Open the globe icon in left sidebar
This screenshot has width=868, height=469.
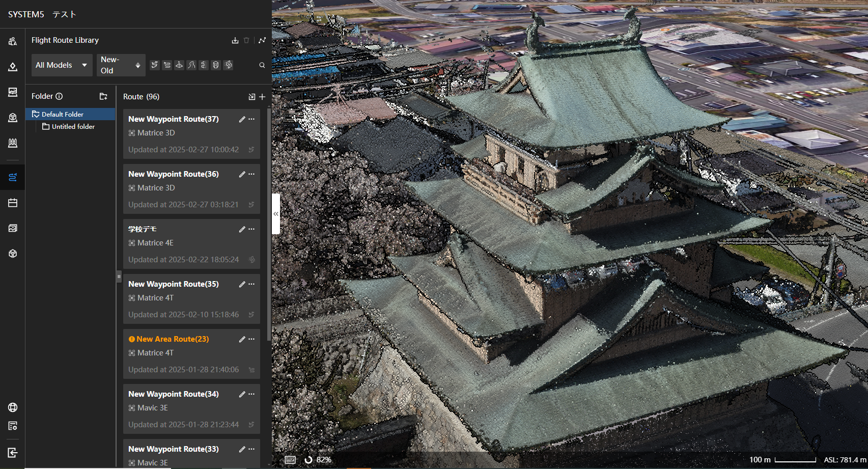coord(13,407)
